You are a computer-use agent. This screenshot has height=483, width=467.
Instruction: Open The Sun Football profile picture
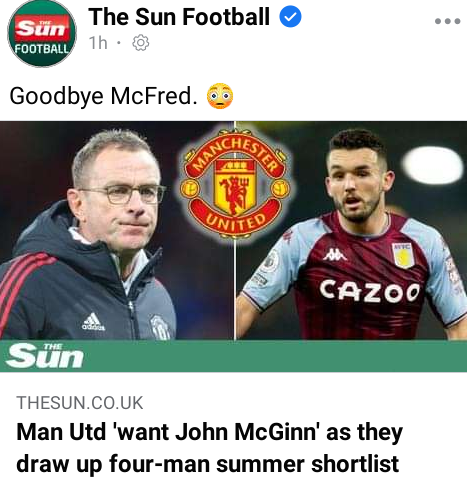tap(42, 34)
